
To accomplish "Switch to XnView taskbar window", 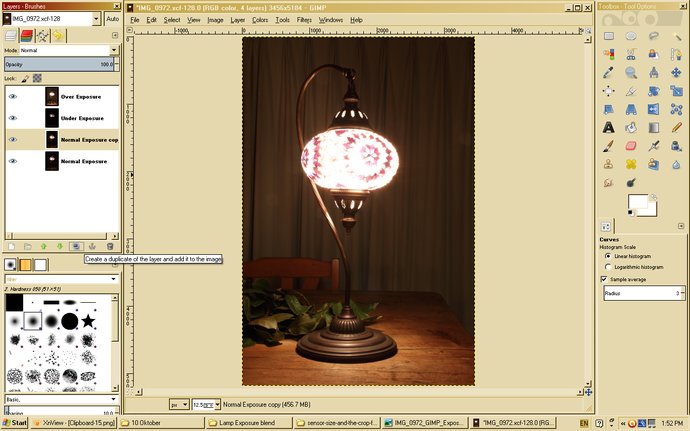I will tap(74, 423).
